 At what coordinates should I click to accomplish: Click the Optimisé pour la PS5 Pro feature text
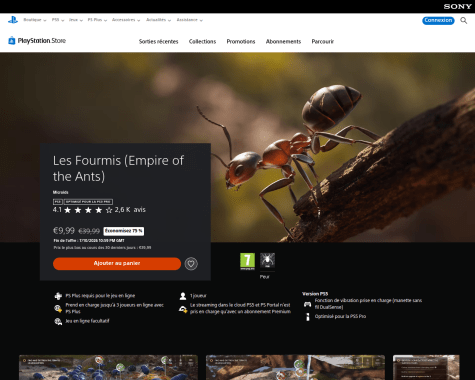click(x=340, y=316)
